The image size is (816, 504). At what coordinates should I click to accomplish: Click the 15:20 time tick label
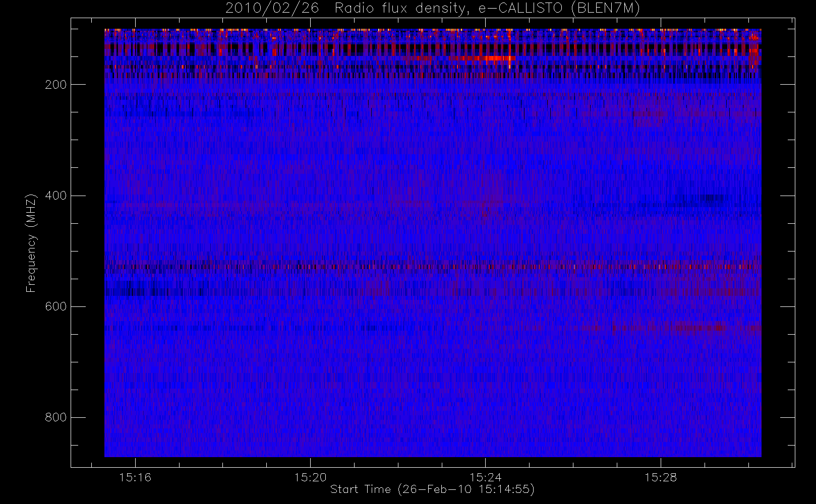click(x=310, y=477)
